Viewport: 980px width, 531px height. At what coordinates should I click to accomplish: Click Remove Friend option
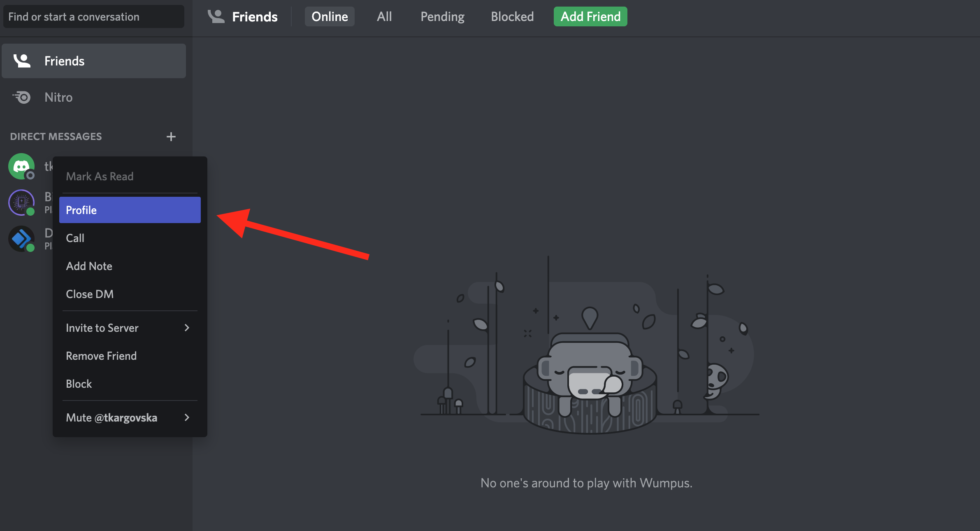click(x=101, y=355)
